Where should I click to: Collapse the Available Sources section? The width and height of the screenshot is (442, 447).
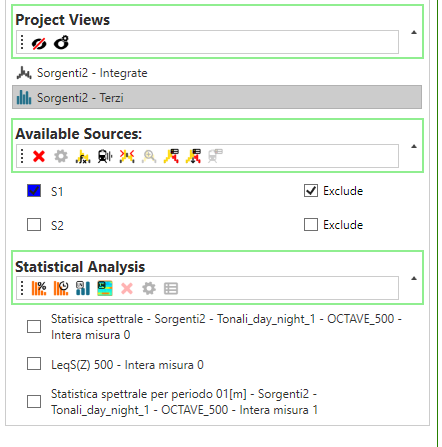414,146
